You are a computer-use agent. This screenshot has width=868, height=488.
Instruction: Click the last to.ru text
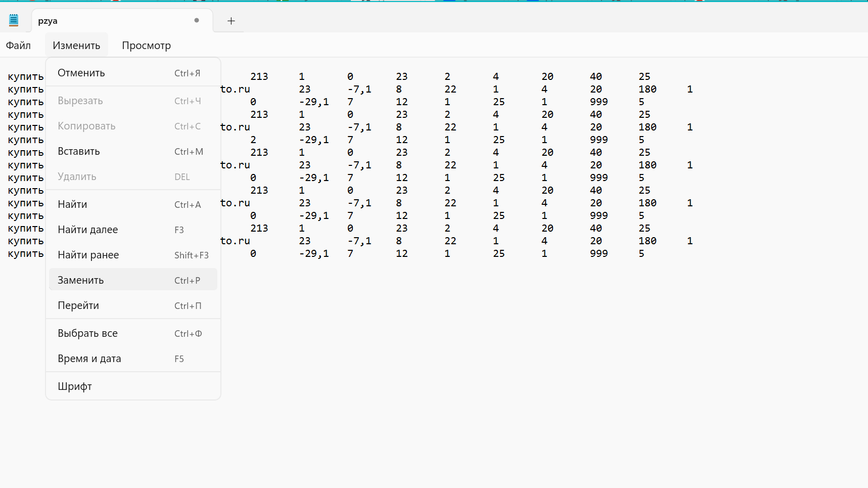(x=235, y=241)
